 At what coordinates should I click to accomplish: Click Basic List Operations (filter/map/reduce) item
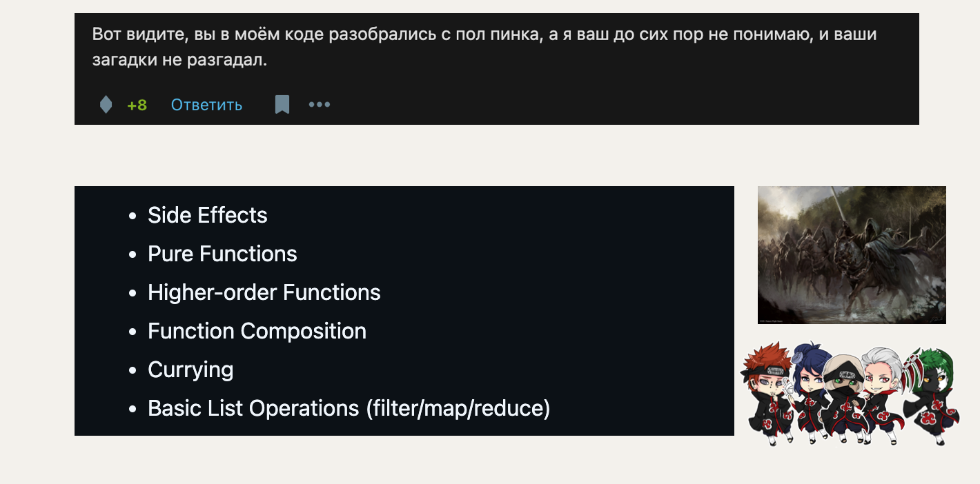pyautogui.click(x=349, y=408)
